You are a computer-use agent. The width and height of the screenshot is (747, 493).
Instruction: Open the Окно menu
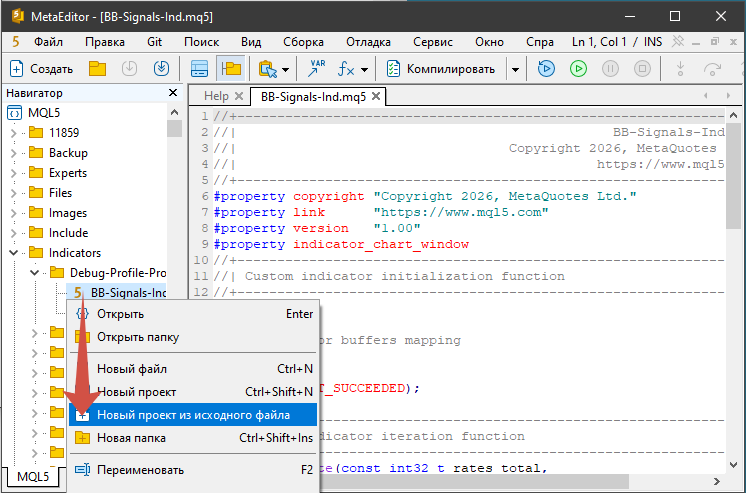[489, 42]
